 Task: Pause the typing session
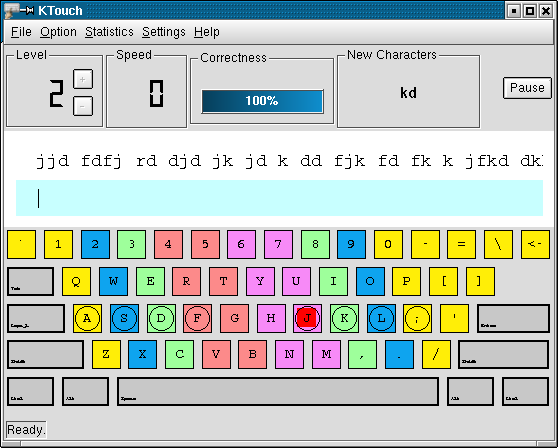click(x=527, y=88)
